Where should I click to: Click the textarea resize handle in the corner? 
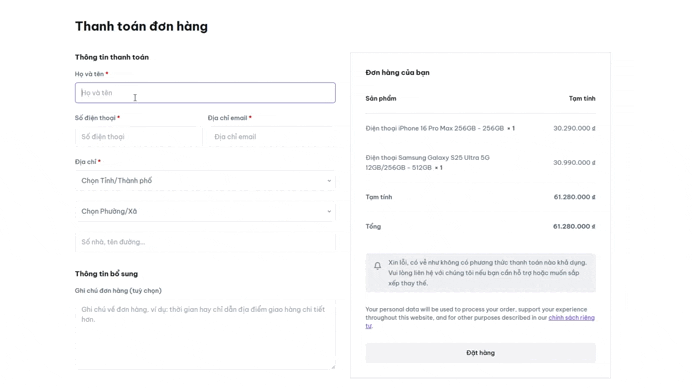333,366
